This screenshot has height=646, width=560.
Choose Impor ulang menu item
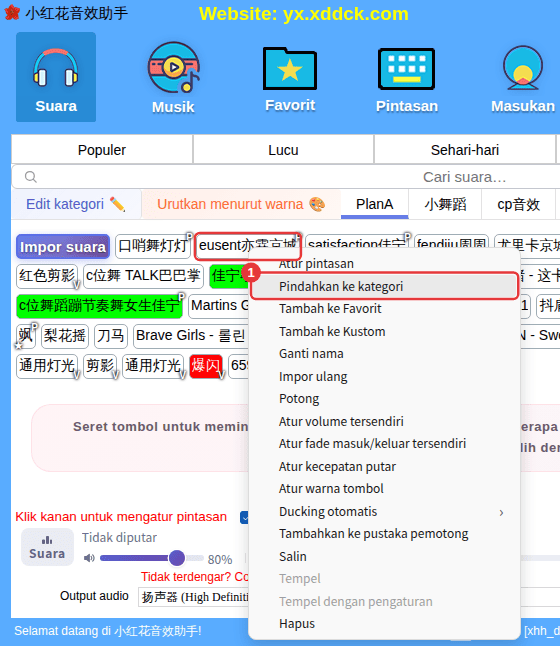click(384, 377)
